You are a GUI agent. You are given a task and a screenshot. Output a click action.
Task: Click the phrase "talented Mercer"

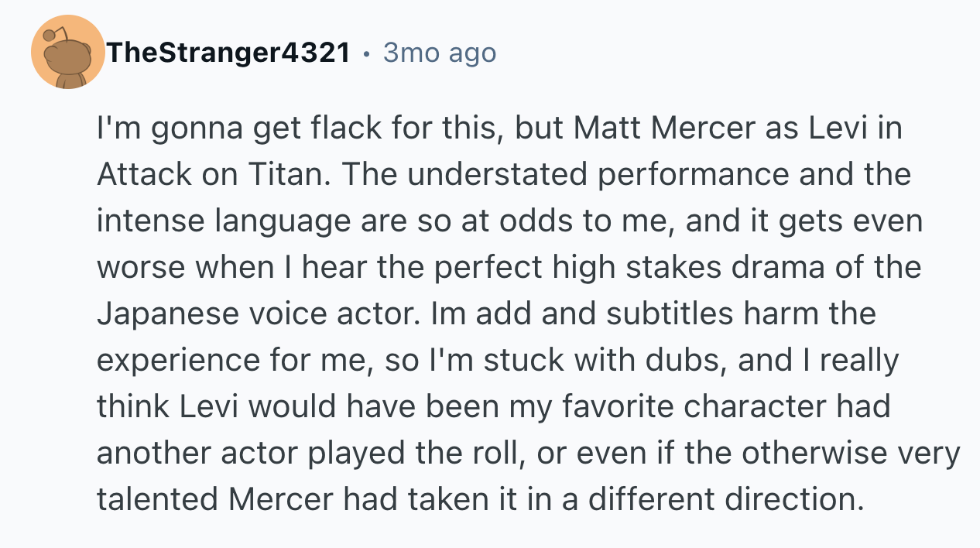pyautogui.click(x=216, y=500)
